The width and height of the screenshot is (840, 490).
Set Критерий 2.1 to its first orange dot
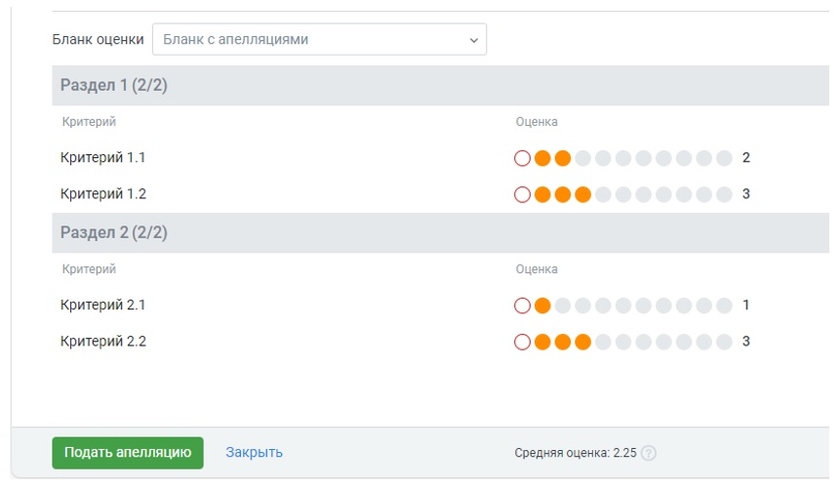click(542, 305)
